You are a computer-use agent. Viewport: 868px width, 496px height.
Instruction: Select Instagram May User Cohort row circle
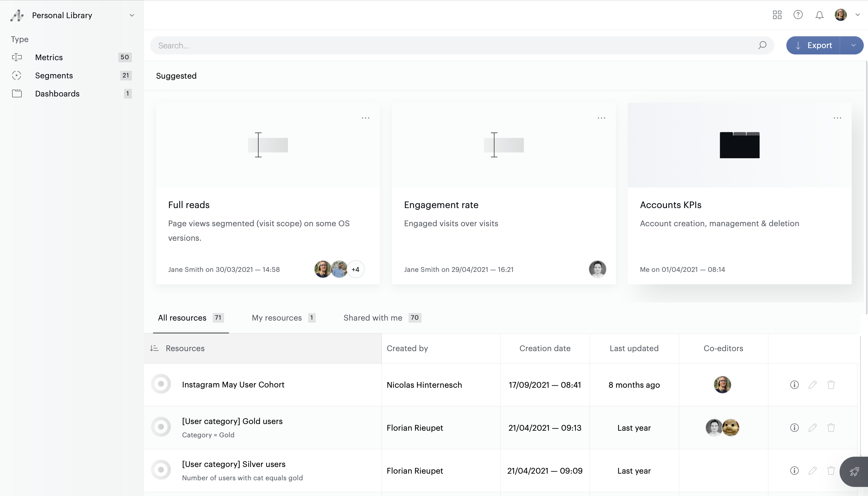(161, 384)
